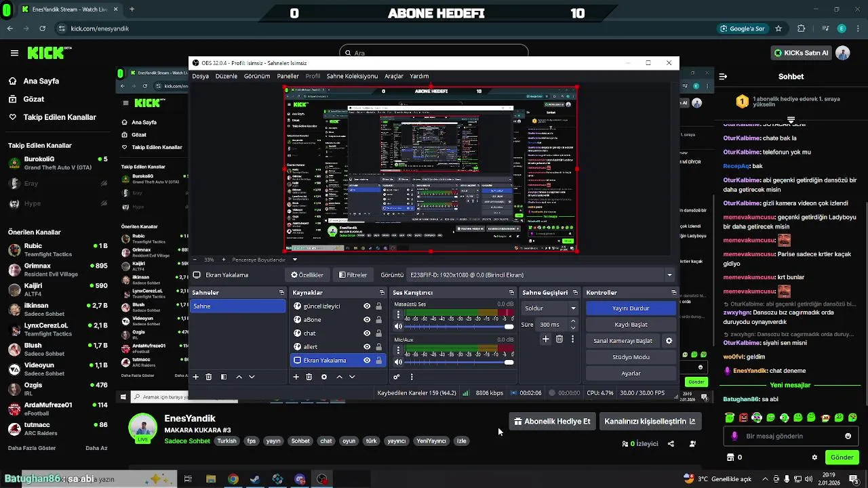Open transition properties three dots
Image resolution: width=868 pixels, height=488 pixels.
pos(572,339)
